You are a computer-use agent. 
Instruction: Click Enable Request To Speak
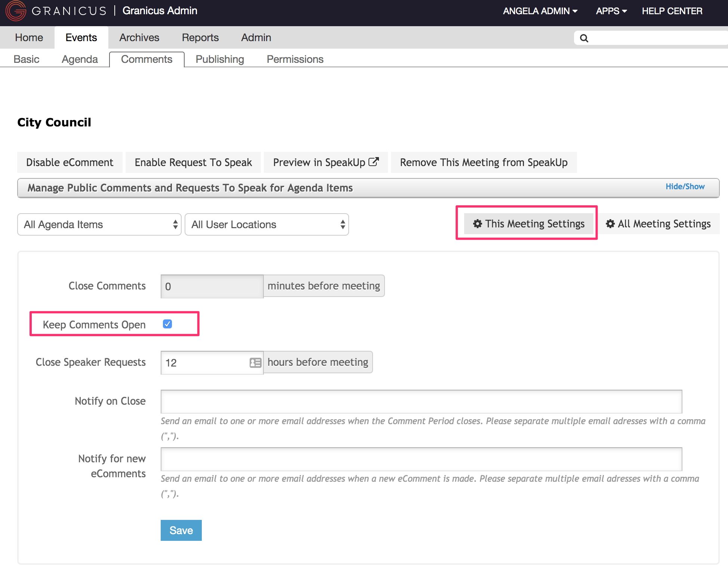193,162
